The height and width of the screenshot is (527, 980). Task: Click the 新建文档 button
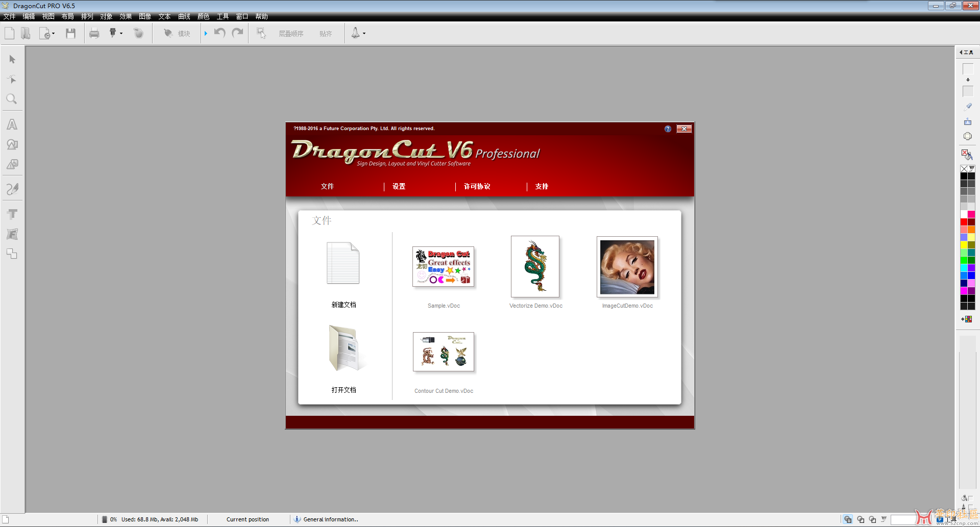(344, 275)
